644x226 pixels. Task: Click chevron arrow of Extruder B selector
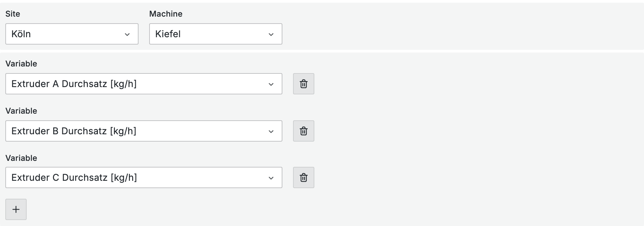pyautogui.click(x=271, y=131)
